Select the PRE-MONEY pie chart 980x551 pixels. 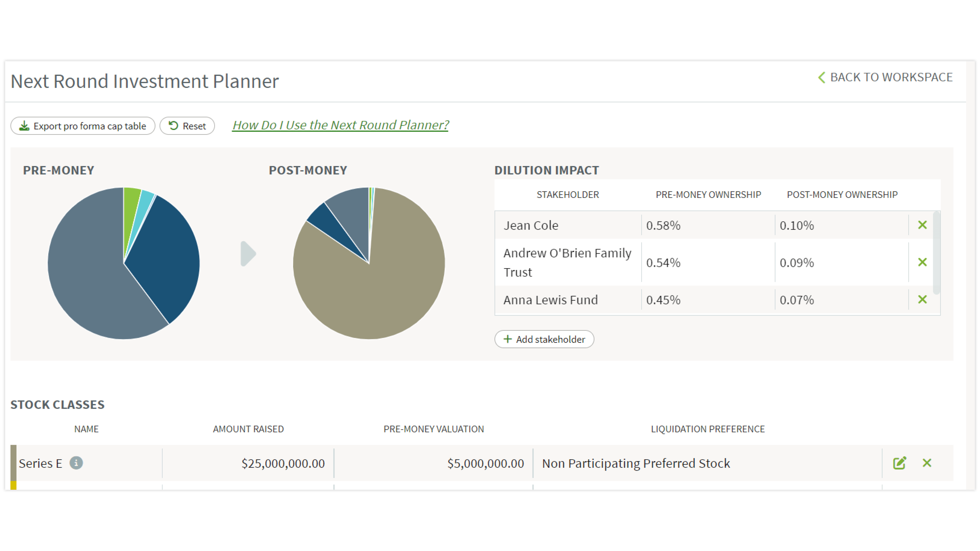pos(123,262)
